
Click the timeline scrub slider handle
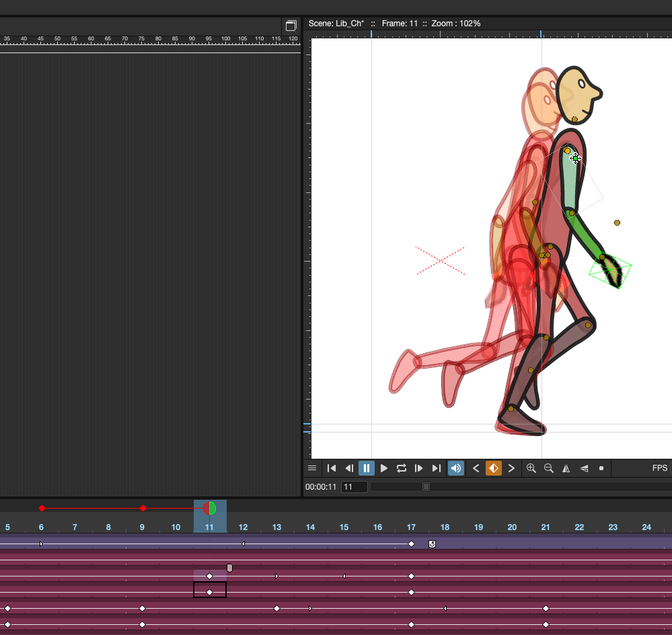[x=425, y=486]
